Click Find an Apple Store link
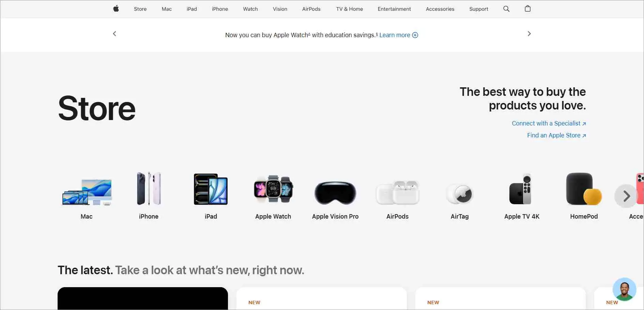644x310 pixels. [556, 135]
